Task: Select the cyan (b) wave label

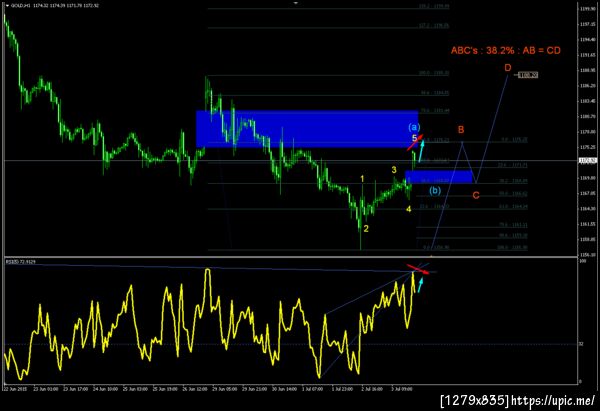Action: [x=434, y=191]
